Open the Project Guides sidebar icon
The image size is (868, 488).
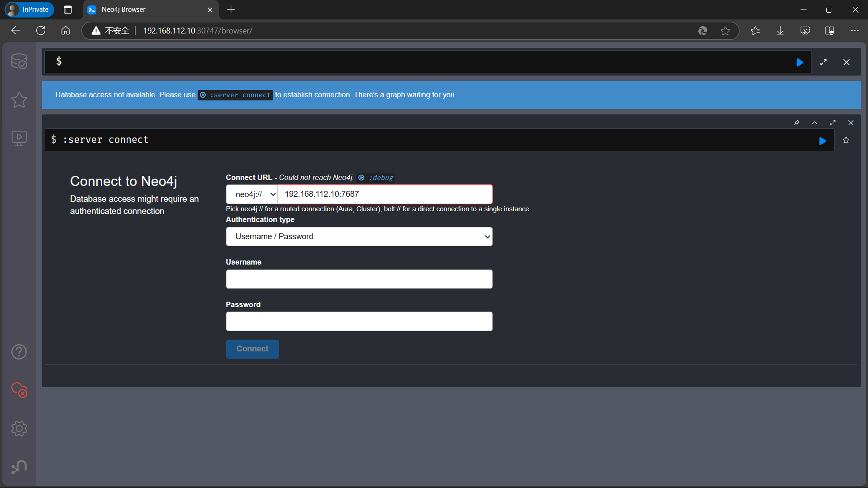tap(19, 138)
